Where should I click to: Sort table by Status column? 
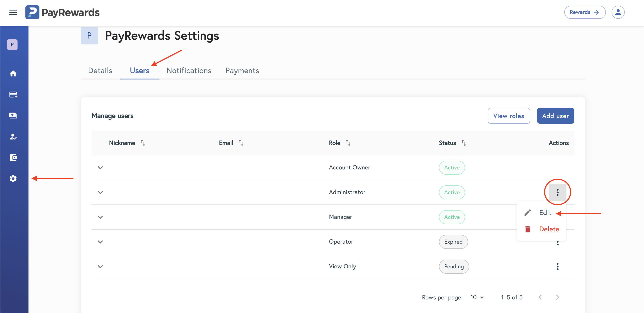pos(463,143)
